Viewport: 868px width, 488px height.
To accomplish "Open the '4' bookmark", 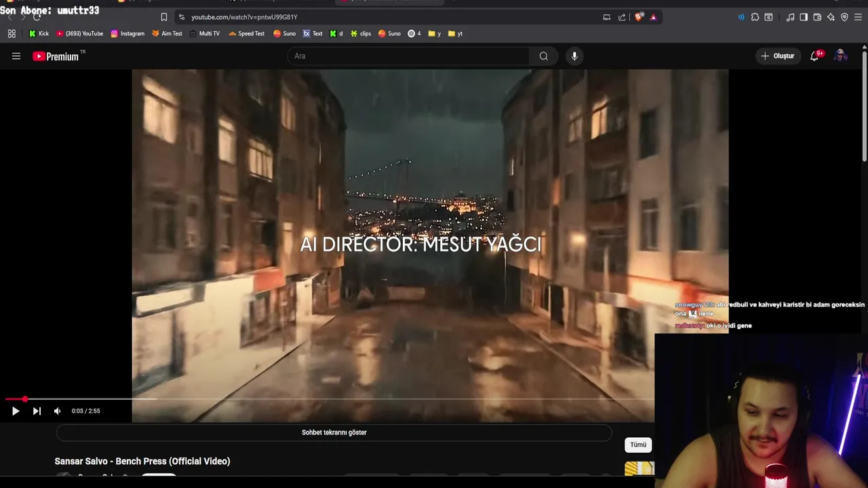I will pos(414,33).
